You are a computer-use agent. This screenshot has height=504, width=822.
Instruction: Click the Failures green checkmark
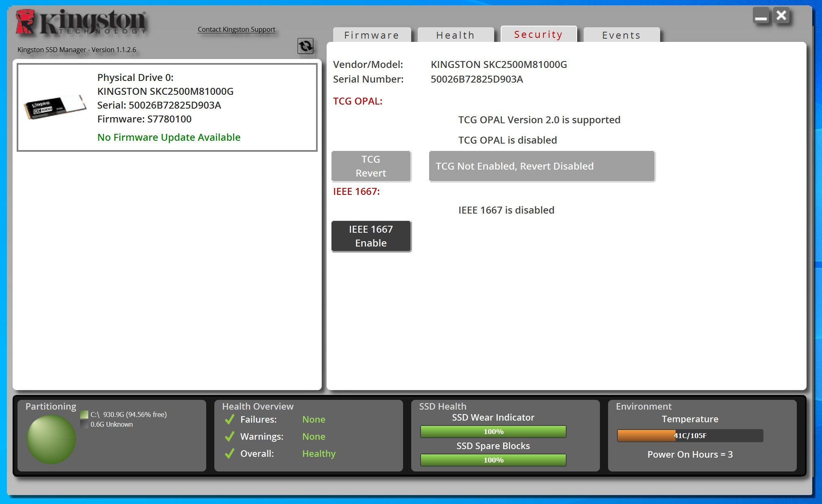click(229, 419)
